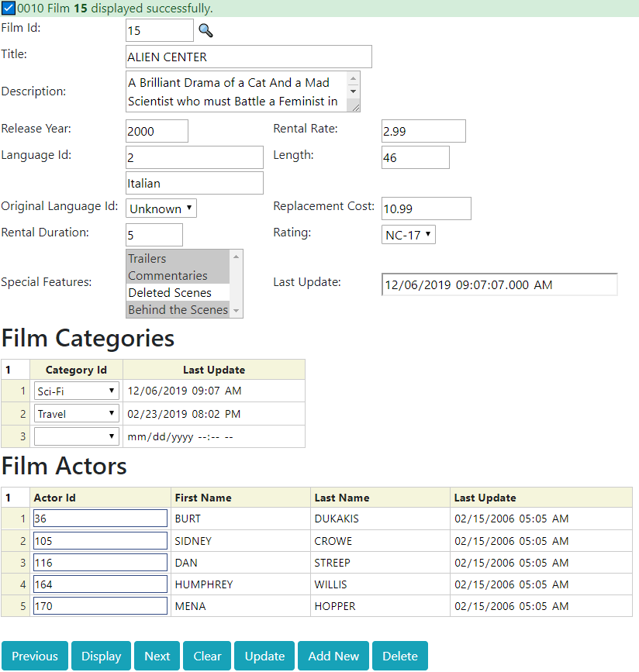639x672 pixels.
Task: Open the Travel category dropdown
Action: tap(76, 414)
